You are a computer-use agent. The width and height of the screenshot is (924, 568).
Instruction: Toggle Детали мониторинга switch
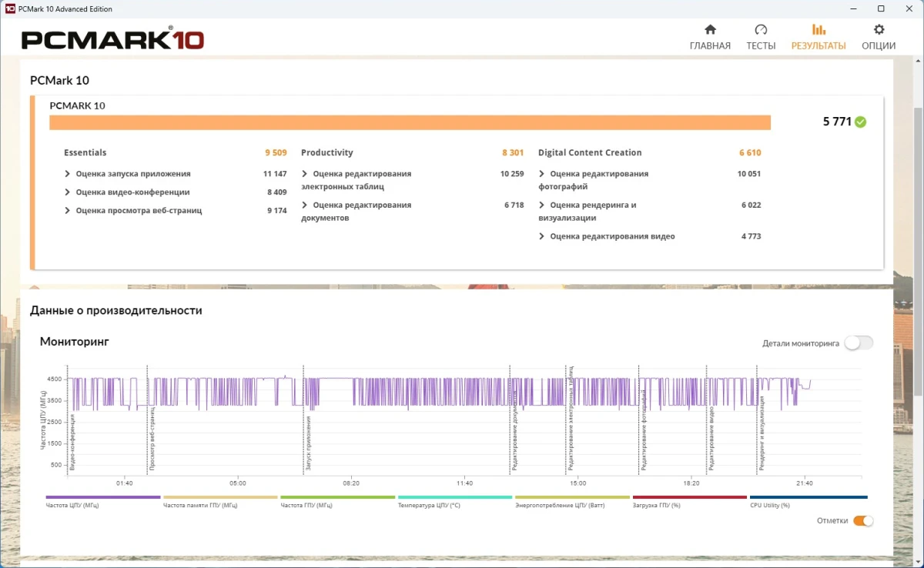click(859, 343)
